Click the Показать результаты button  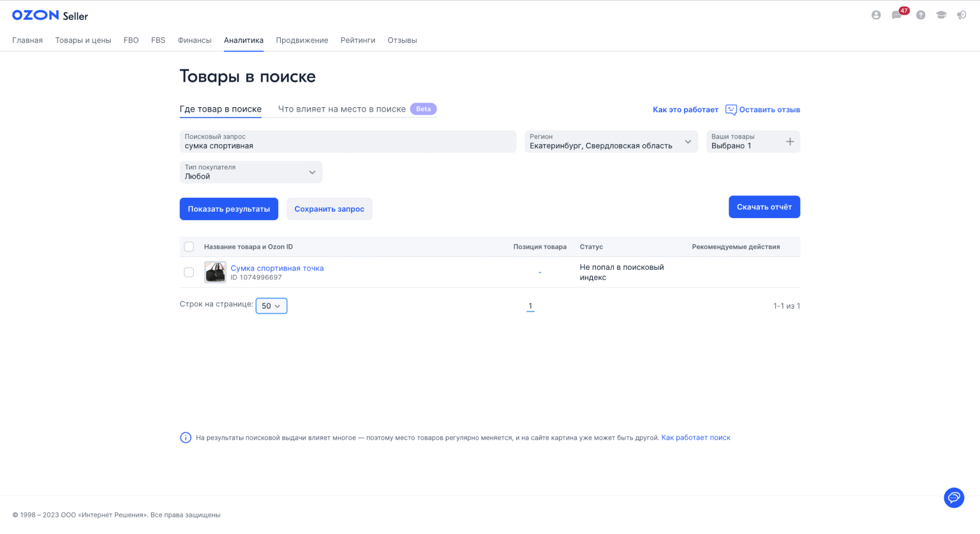[229, 209]
